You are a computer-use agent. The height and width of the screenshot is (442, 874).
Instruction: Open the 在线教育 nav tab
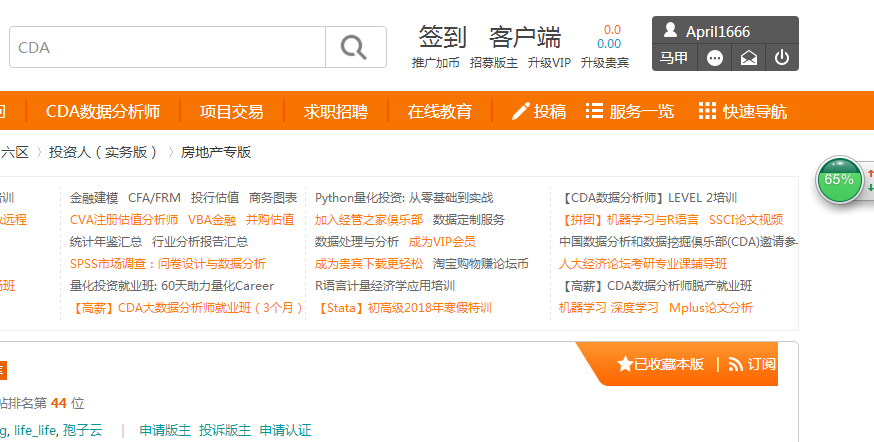tap(439, 111)
